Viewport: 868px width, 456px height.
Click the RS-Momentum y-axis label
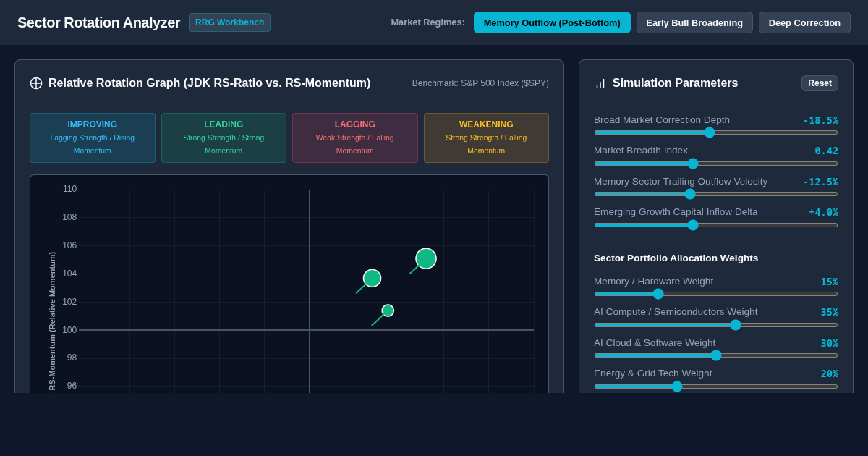pyautogui.click(x=52, y=321)
